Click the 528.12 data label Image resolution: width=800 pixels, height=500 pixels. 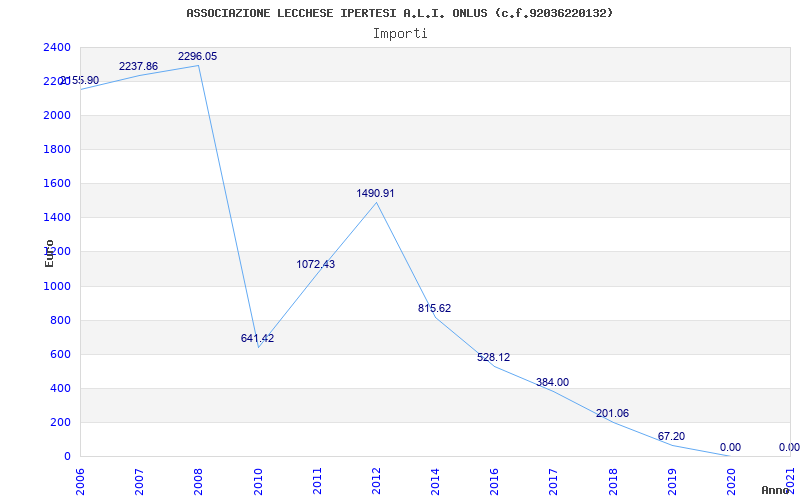click(493, 357)
